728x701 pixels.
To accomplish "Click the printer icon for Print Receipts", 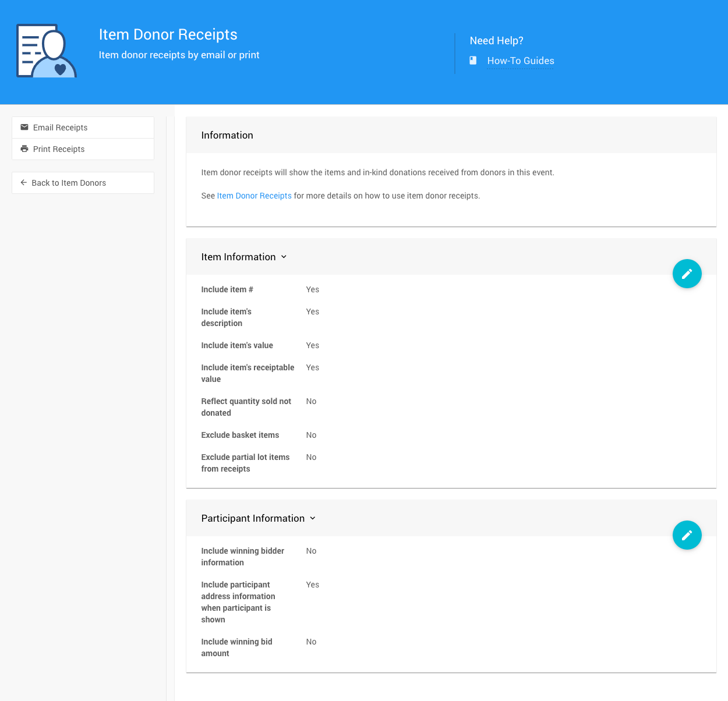I will pyautogui.click(x=24, y=149).
